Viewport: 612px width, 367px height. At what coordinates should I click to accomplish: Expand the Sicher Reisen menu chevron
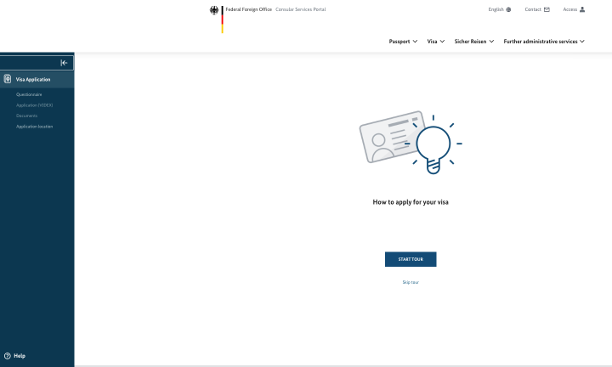[491, 41]
